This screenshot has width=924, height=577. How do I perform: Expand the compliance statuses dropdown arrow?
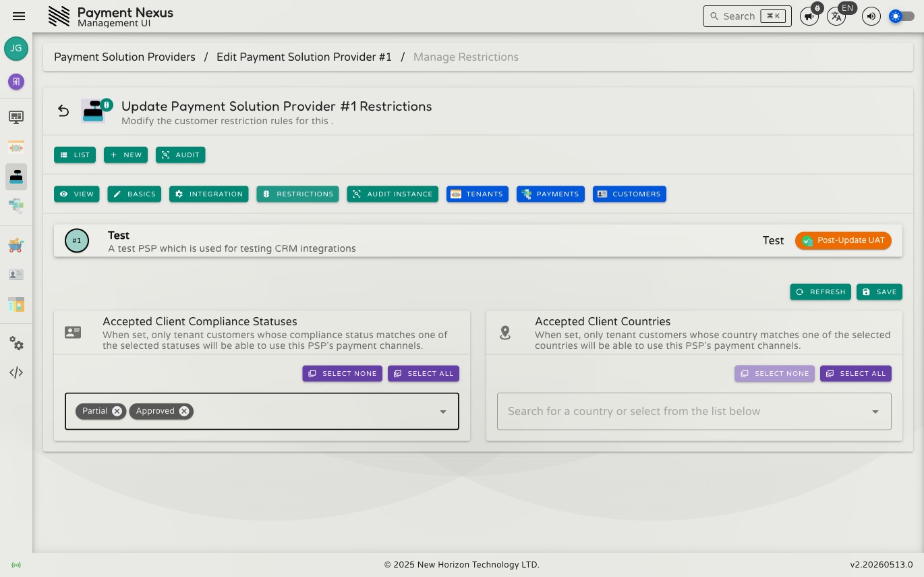tap(443, 412)
